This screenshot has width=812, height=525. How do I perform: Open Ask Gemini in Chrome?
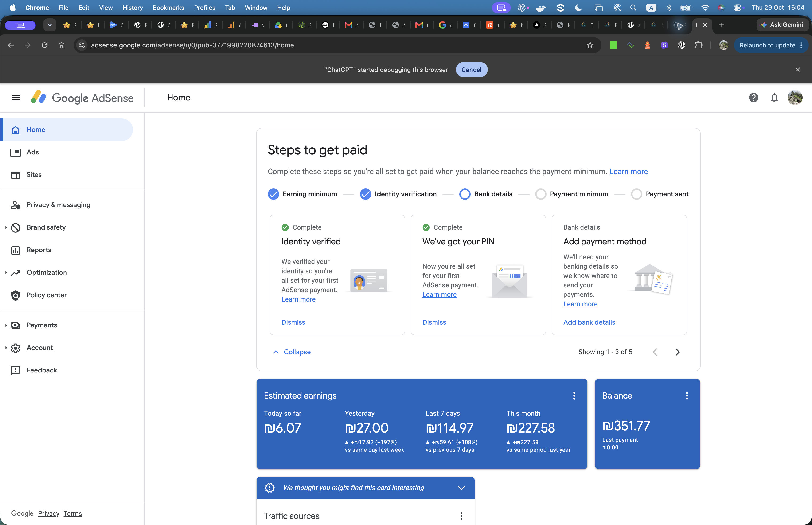tap(782, 25)
